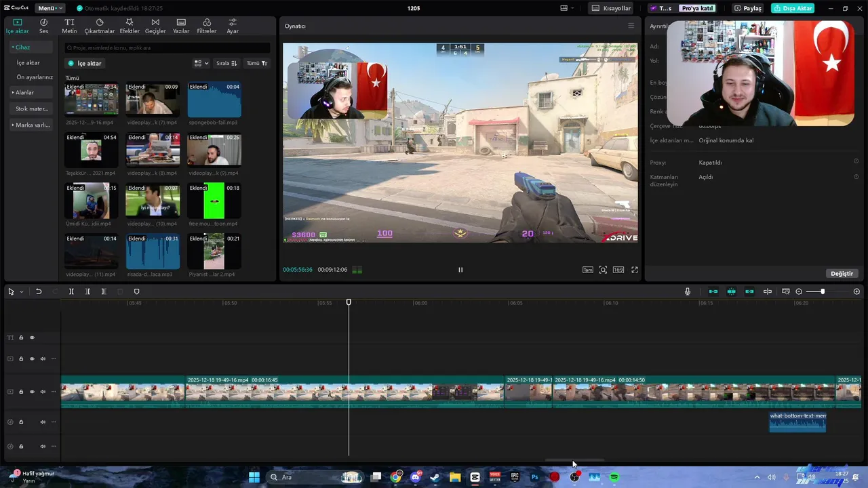Delete right of playhead split tool

104,291
